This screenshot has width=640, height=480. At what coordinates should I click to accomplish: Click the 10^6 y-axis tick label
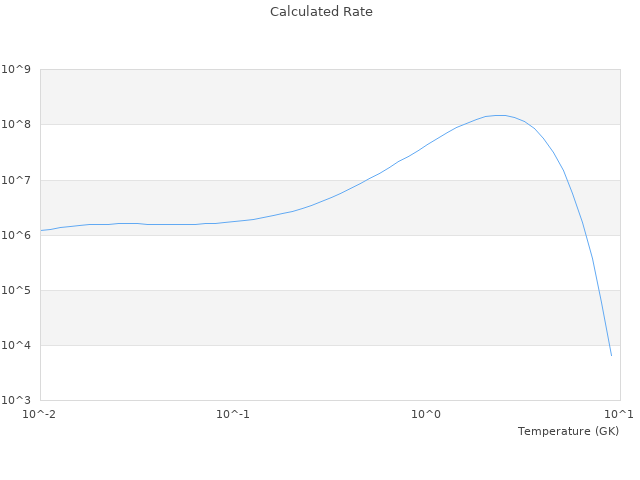point(16,235)
